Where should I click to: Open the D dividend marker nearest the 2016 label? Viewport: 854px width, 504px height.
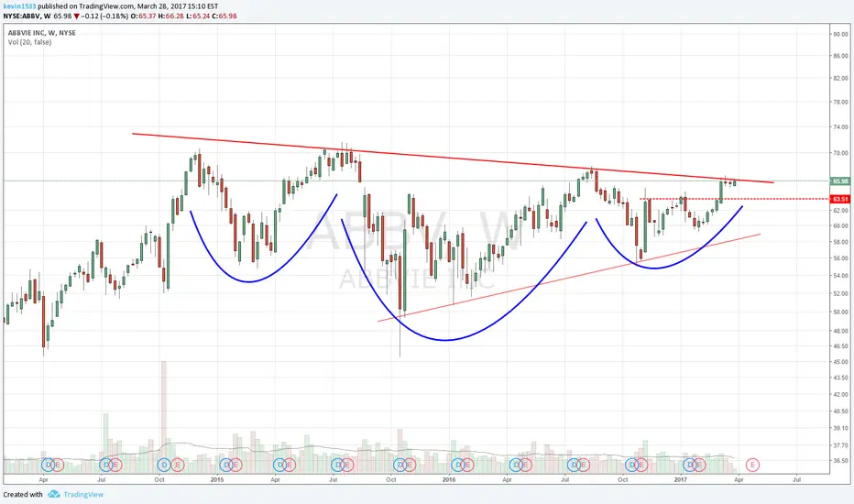pos(458,465)
